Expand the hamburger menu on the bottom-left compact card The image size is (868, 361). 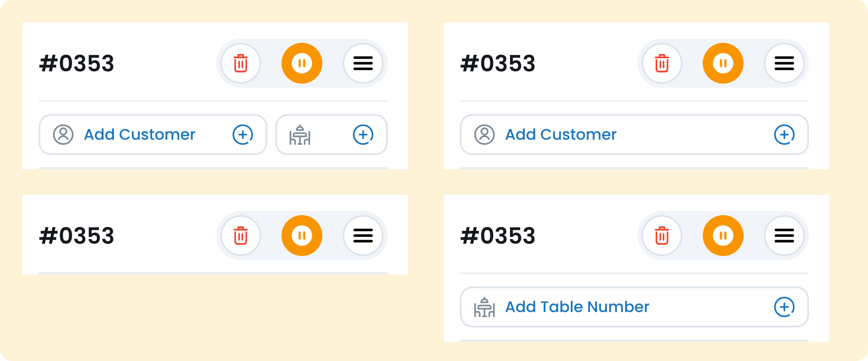[363, 236]
